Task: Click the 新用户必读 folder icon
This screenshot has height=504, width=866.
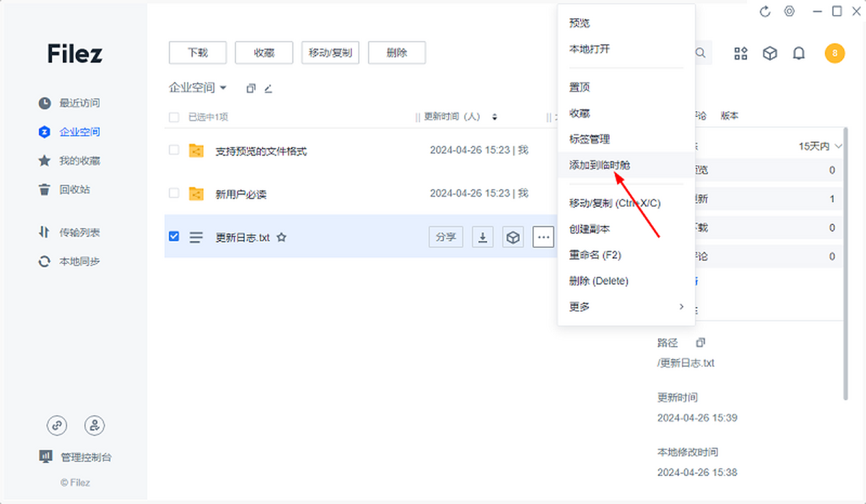Action: click(x=196, y=194)
